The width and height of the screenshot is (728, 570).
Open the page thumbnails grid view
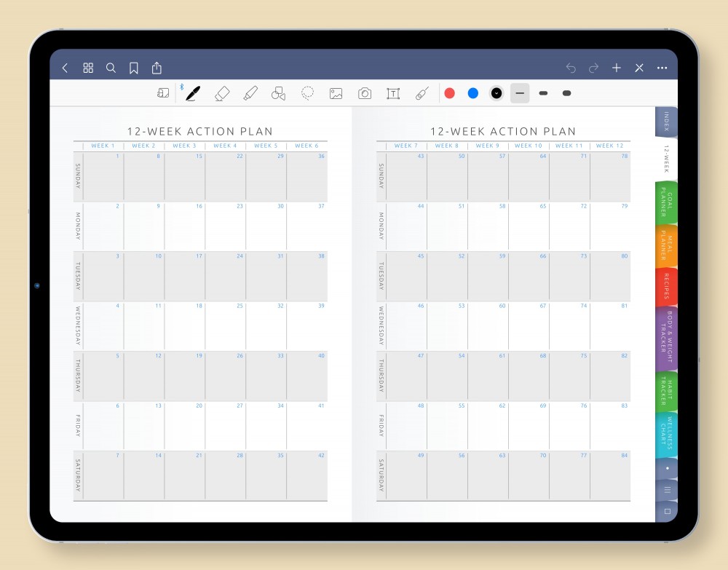pyautogui.click(x=88, y=68)
